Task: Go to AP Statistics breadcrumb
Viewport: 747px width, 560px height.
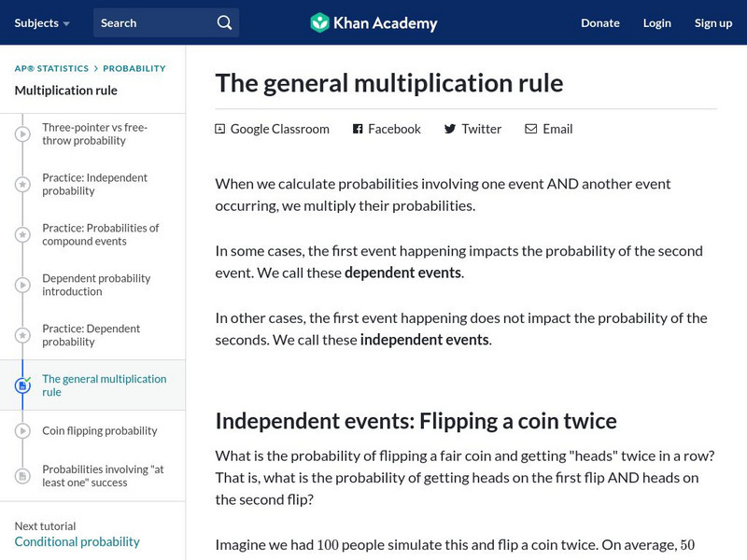Action: click(51, 68)
